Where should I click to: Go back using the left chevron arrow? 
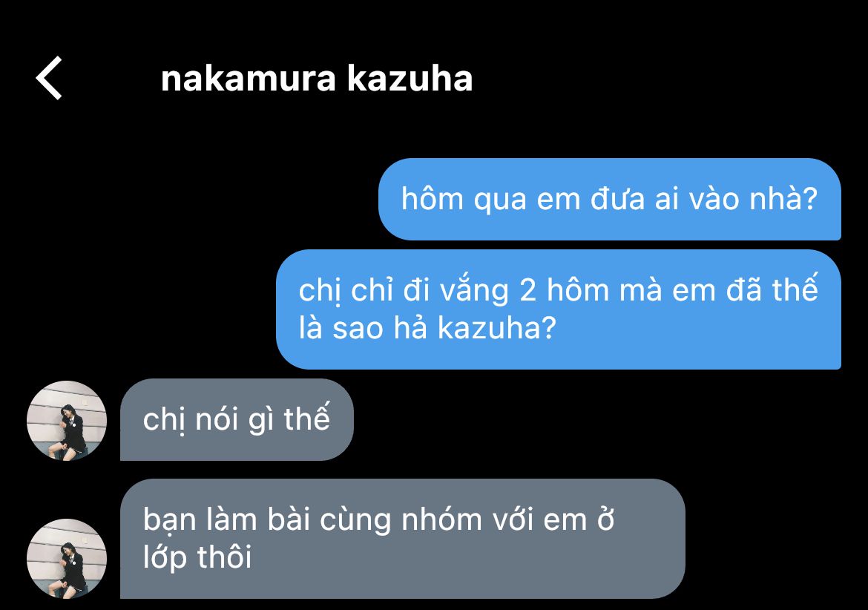(49, 78)
